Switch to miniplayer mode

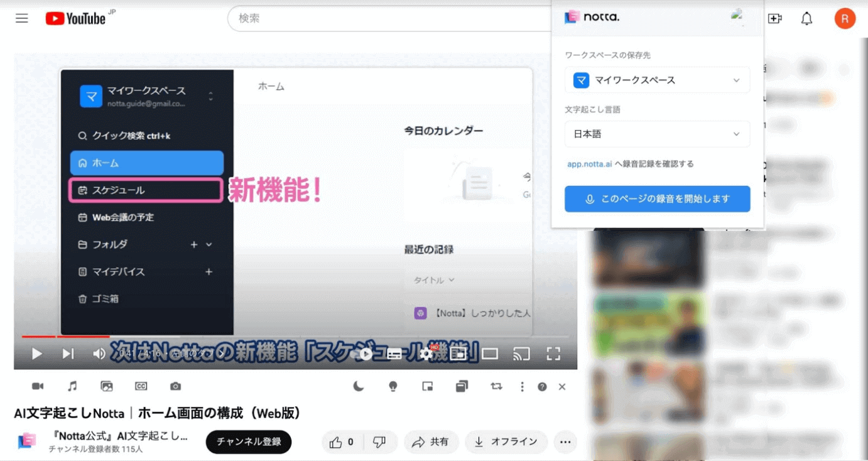pos(458,354)
